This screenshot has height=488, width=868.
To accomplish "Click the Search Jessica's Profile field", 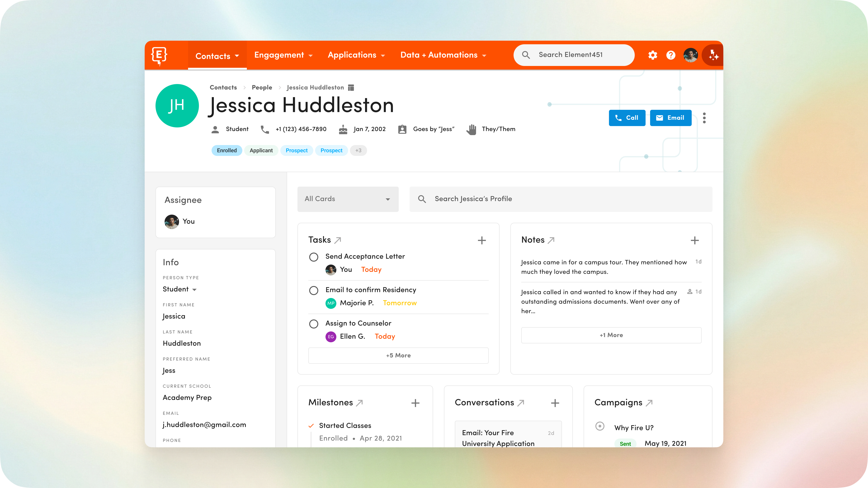I will pyautogui.click(x=560, y=199).
